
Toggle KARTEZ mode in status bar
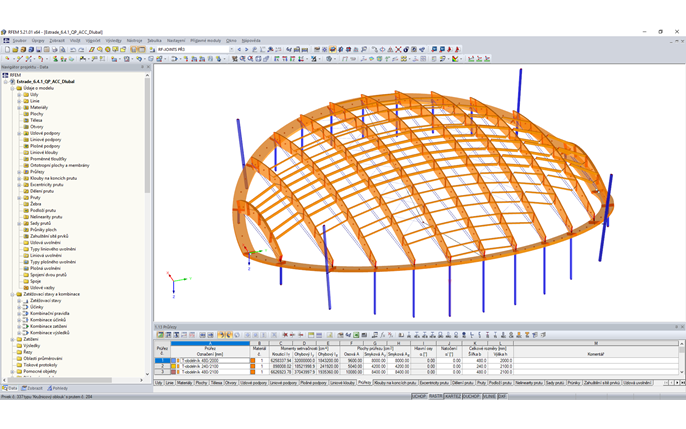tap(453, 396)
